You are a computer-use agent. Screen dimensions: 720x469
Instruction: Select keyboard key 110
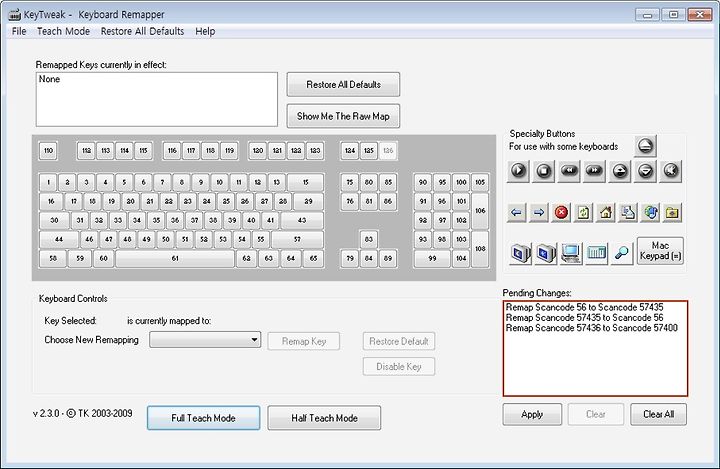point(48,151)
